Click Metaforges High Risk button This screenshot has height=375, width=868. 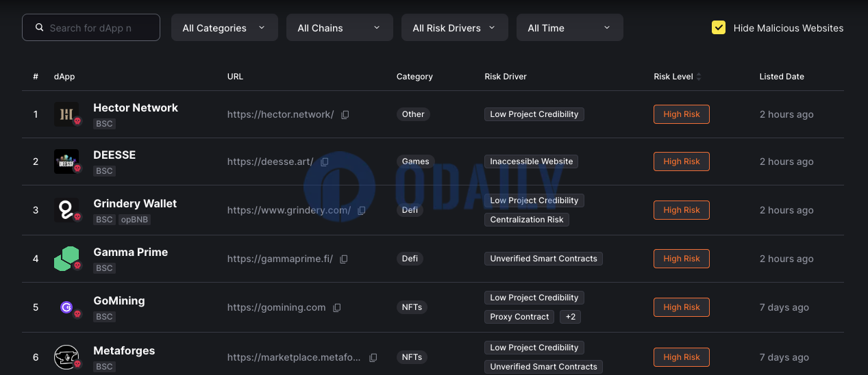682,357
